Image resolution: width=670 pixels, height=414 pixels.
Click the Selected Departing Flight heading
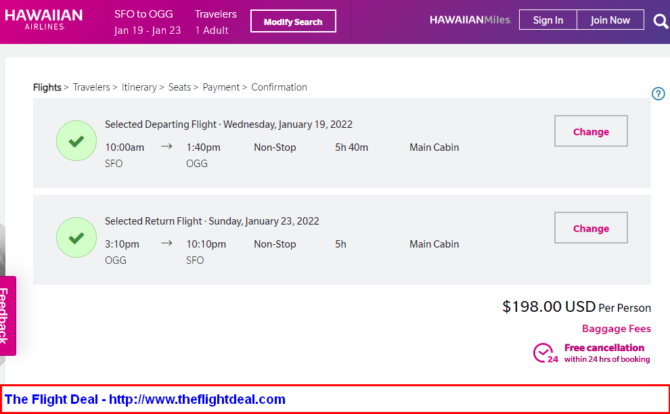[229, 124]
